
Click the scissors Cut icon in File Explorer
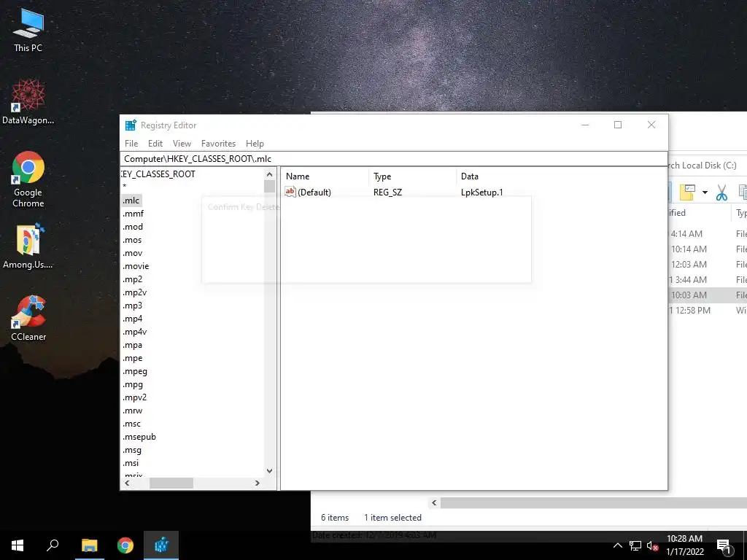[x=721, y=192]
